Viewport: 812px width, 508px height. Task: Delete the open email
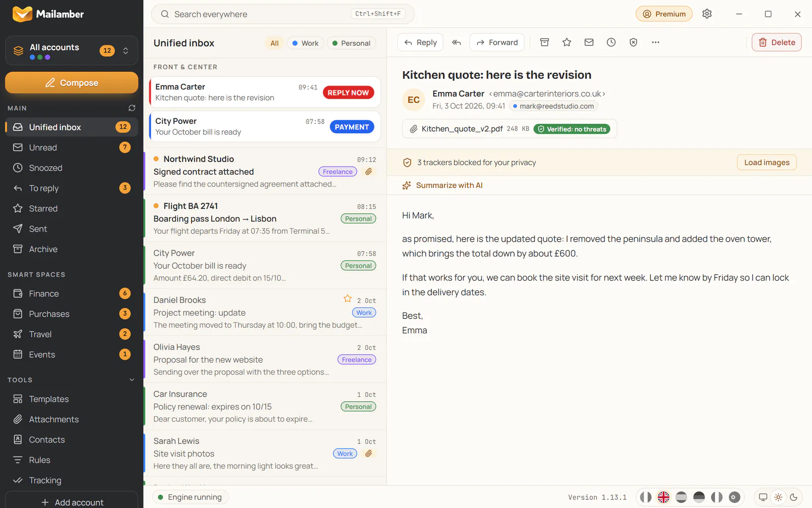776,43
